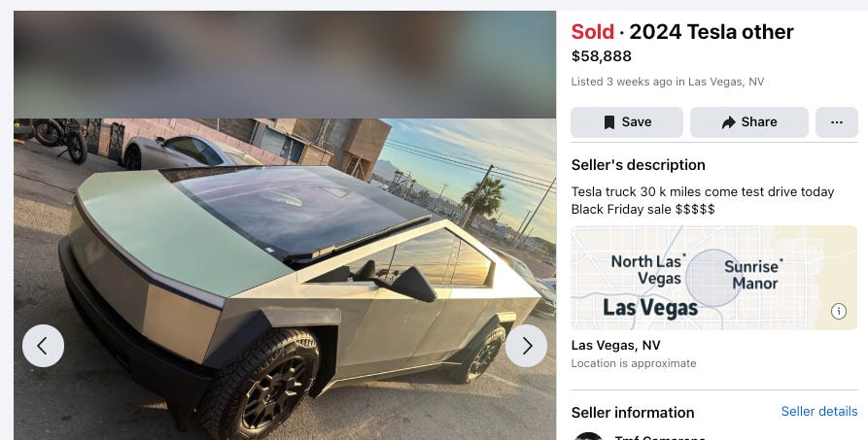Click the $58,888 price text
868x440 pixels.
[x=601, y=56]
